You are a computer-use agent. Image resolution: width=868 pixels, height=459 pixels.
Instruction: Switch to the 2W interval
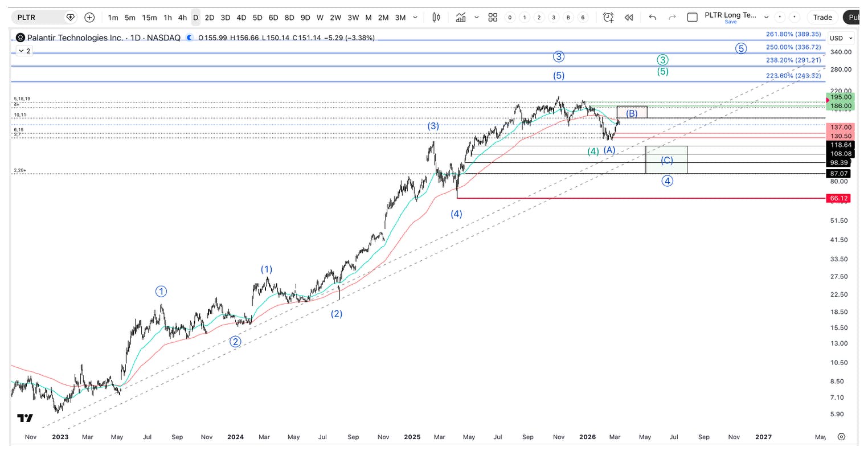[x=335, y=17]
